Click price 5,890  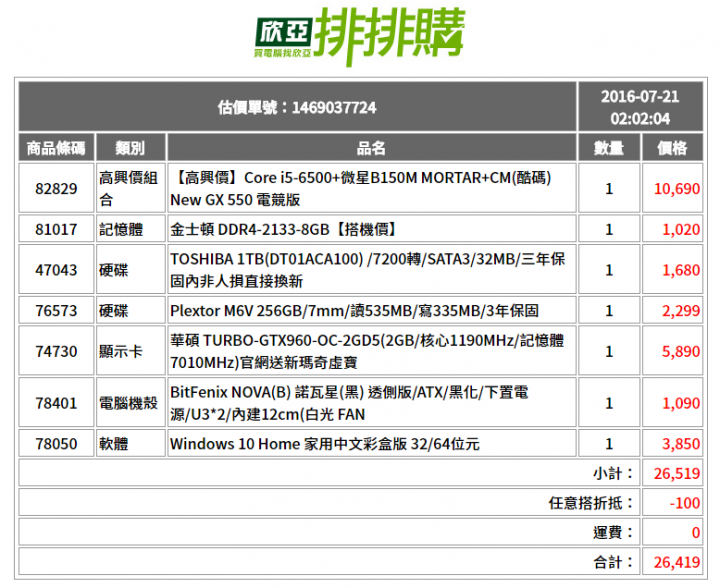pos(681,352)
